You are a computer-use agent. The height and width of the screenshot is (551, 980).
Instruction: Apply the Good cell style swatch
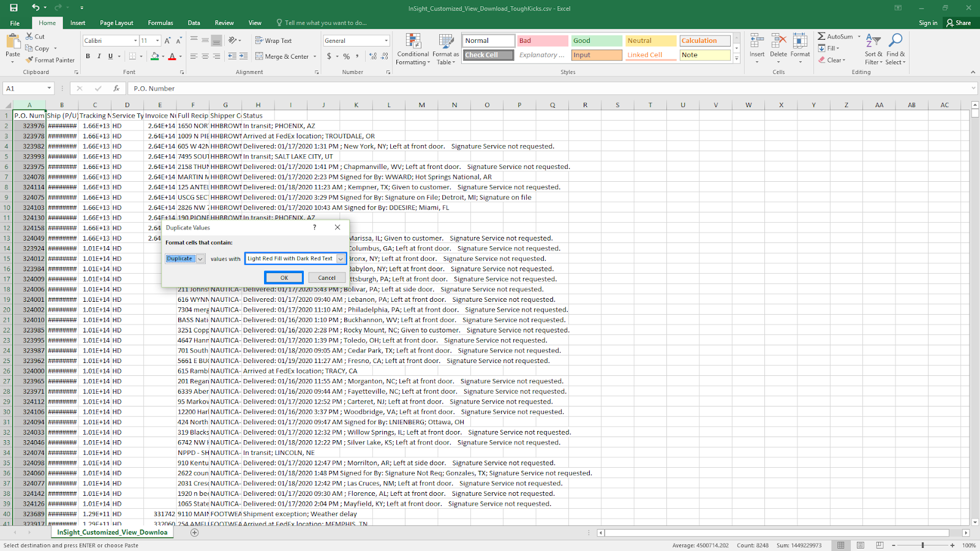(x=596, y=40)
